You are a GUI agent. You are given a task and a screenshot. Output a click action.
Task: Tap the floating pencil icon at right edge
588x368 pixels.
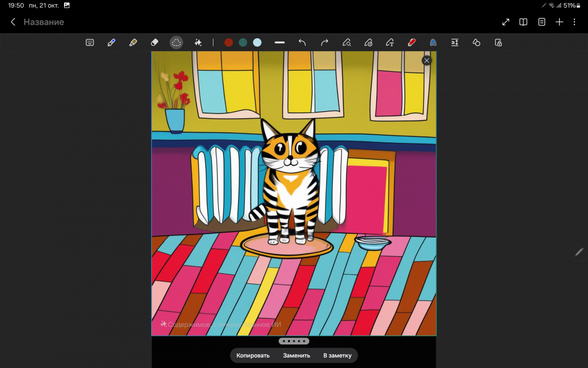[579, 252]
